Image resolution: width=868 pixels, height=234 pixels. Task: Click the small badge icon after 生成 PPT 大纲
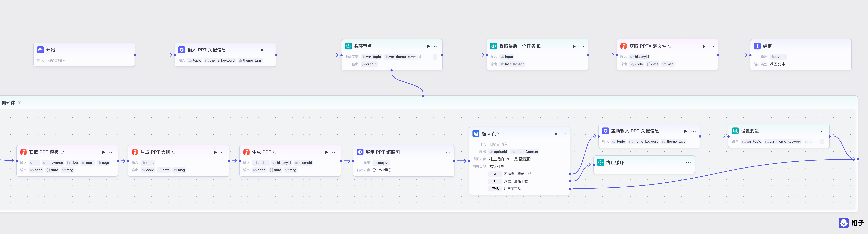click(174, 152)
